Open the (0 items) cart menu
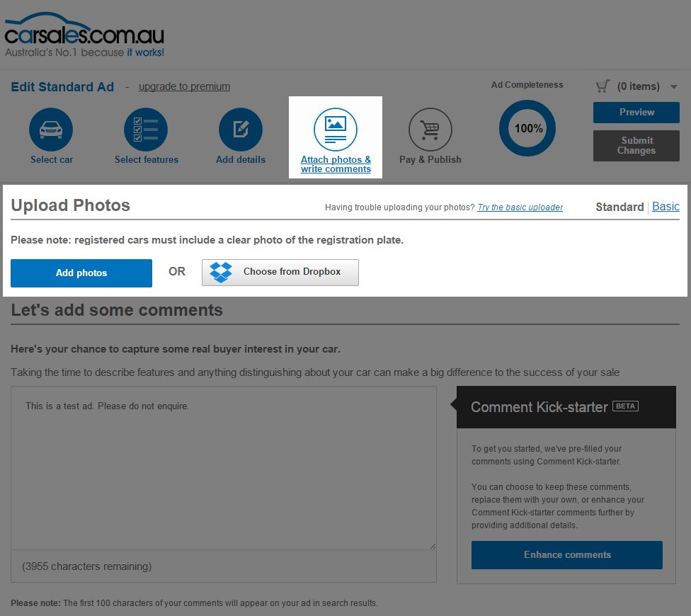Screen dimensions: 691x616 click(x=638, y=86)
